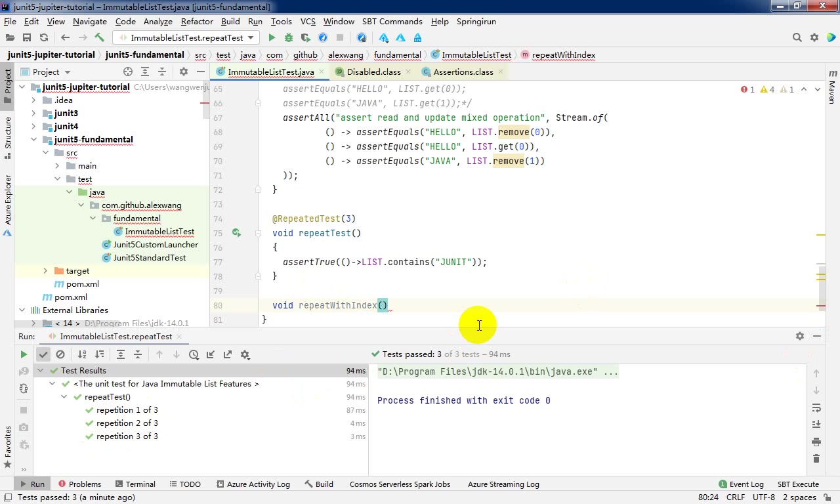Click the locate/select opened file target icon

tap(128, 72)
